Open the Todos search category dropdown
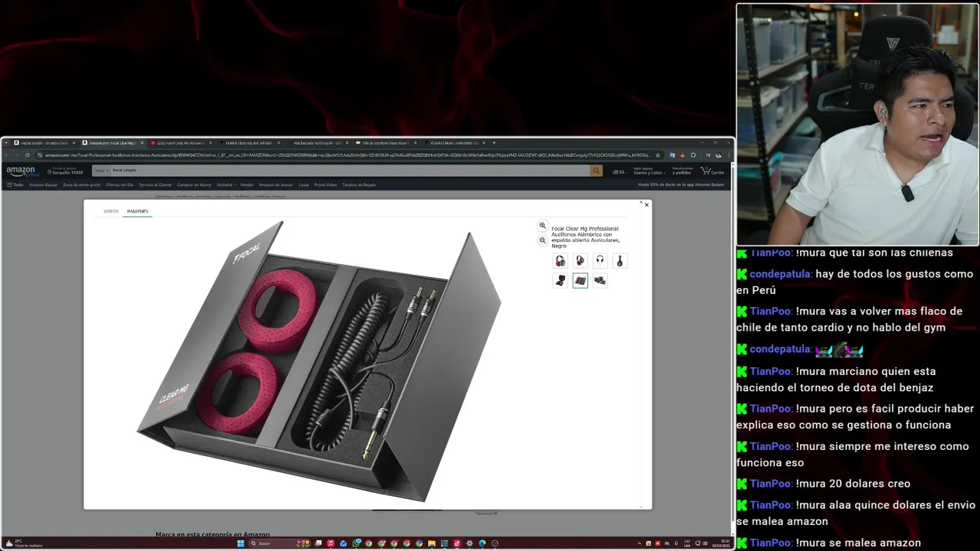Image resolution: width=980 pixels, height=551 pixels. [x=101, y=171]
